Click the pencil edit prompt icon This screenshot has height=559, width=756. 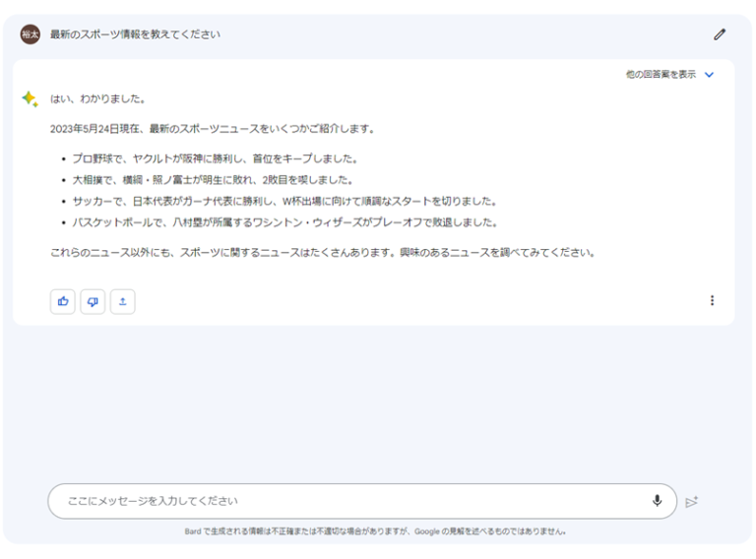point(720,34)
